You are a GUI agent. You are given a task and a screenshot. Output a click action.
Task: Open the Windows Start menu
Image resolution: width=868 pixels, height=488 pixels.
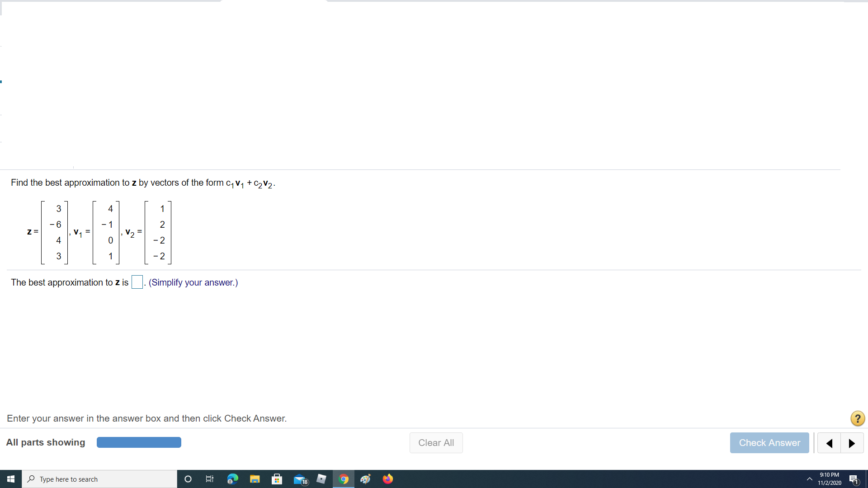click(10, 479)
